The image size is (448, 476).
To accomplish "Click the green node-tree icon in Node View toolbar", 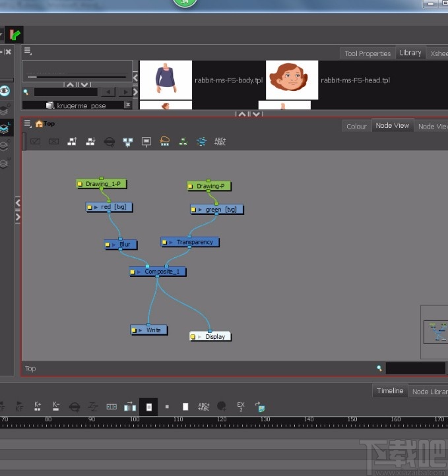I will point(183,142).
